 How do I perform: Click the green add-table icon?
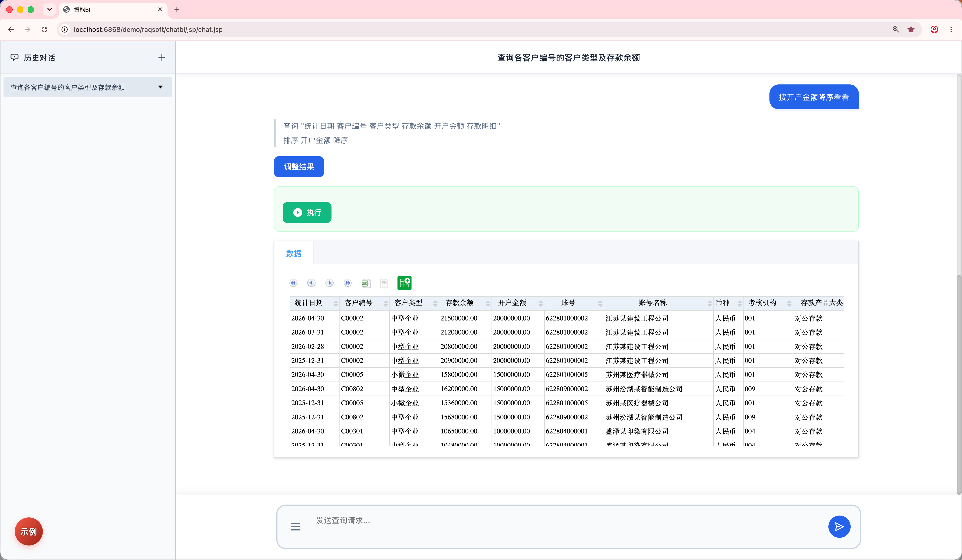(404, 283)
